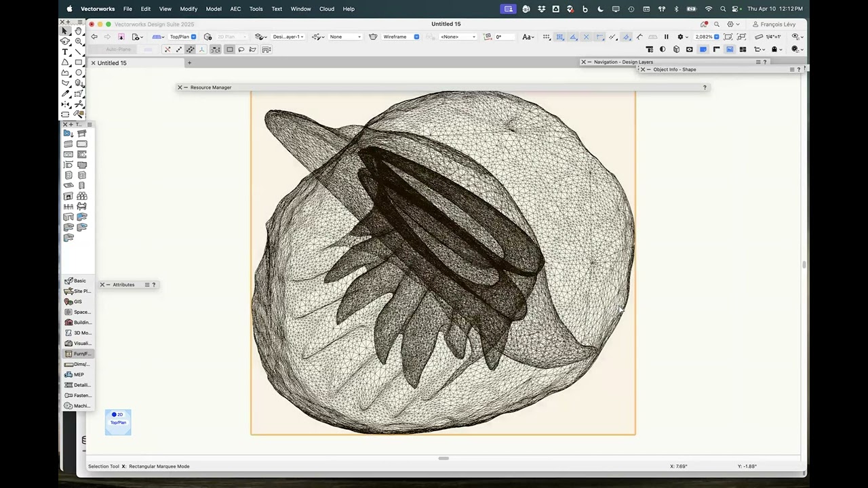Toggle the snap to grid button
The height and width of the screenshot is (488, 868).
[547, 37]
